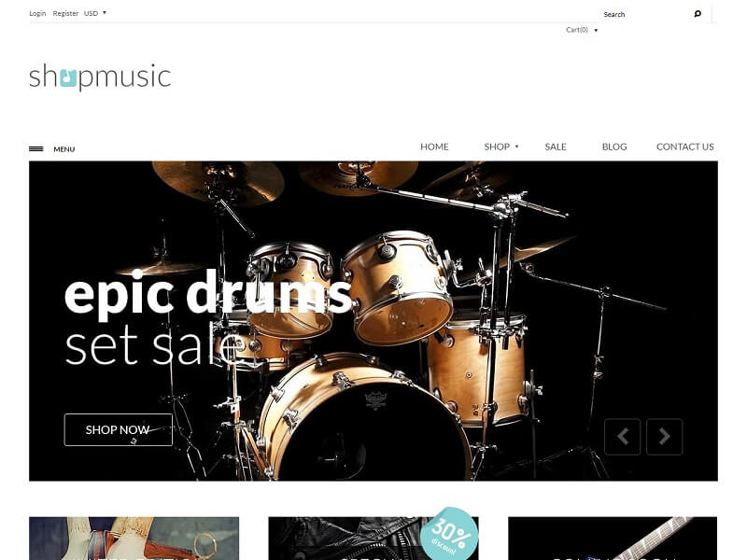Image resolution: width=747 pixels, height=560 pixels.
Task: Open the HOME menu item
Action: coord(434,147)
